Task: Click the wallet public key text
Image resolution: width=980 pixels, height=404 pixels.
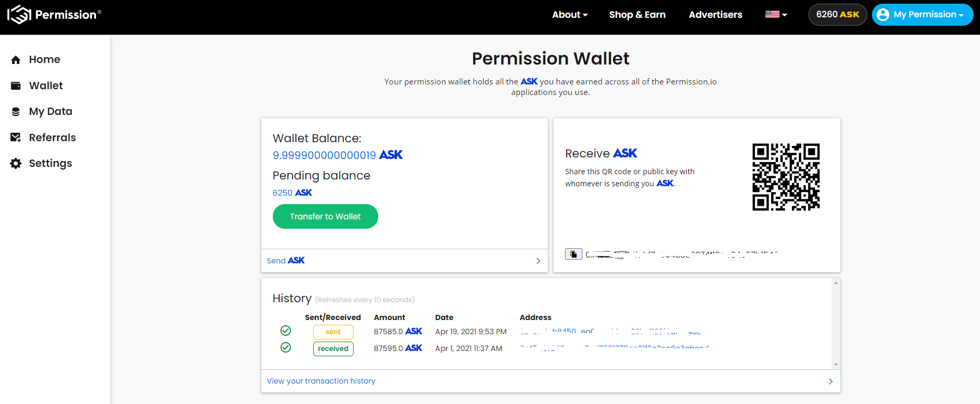Action: [x=681, y=254]
